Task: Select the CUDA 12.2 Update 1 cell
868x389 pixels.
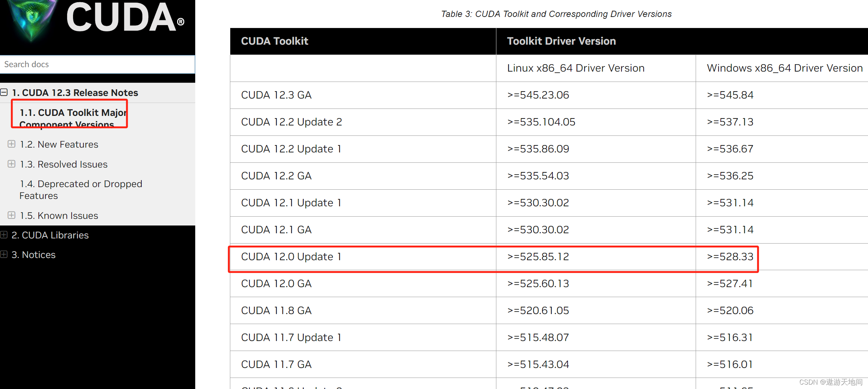Action: point(363,149)
